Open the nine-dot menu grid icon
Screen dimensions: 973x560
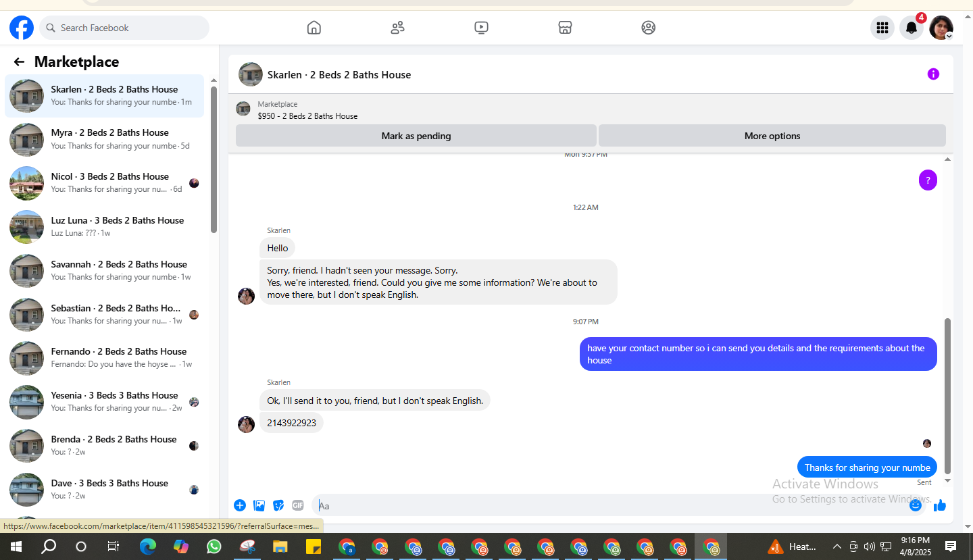pyautogui.click(x=882, y=28)
